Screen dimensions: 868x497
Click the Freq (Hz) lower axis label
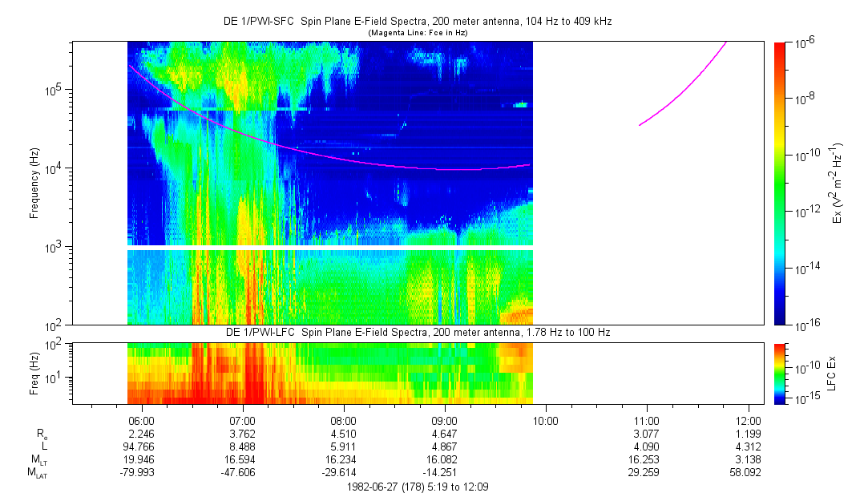(34, 372)
